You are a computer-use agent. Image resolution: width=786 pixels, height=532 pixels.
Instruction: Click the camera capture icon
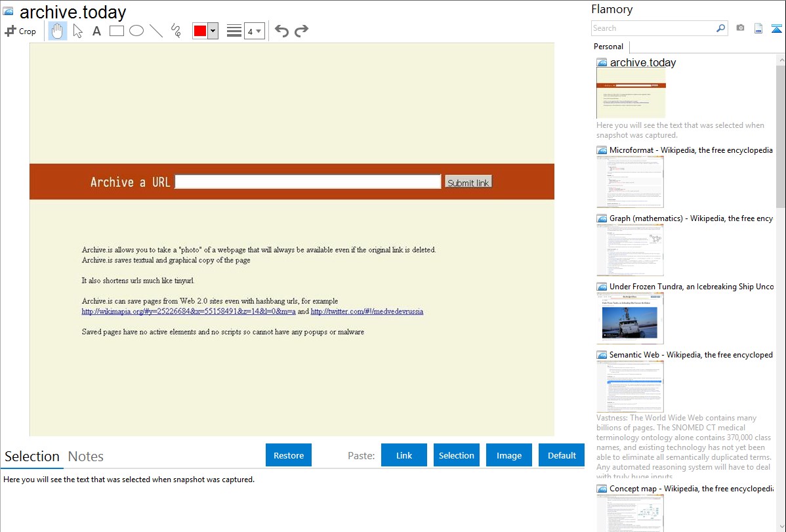pos(740,28)
